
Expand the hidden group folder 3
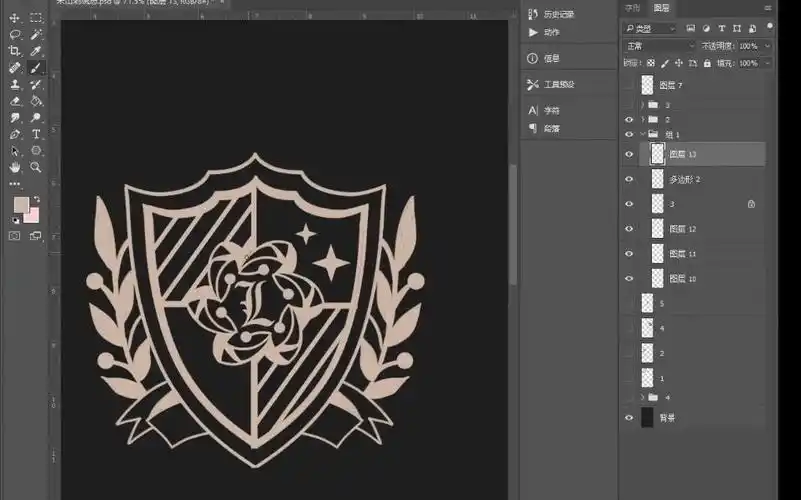coord(643,105)
